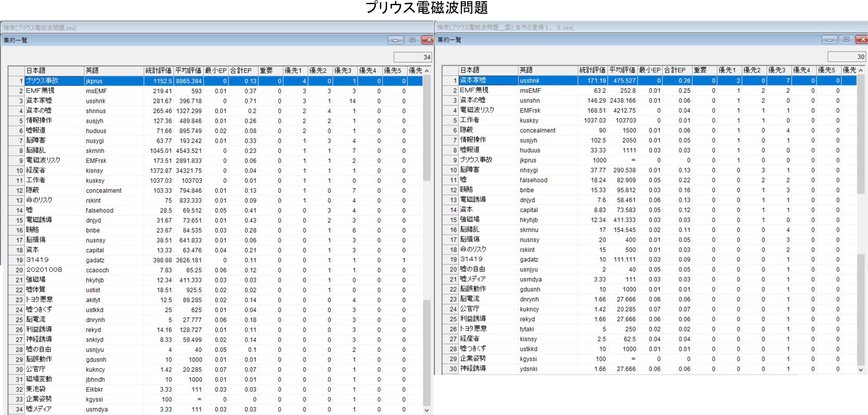868x415 pixels.
Task: Minimize the right 集約一覧 window
Action: (829, 40)
